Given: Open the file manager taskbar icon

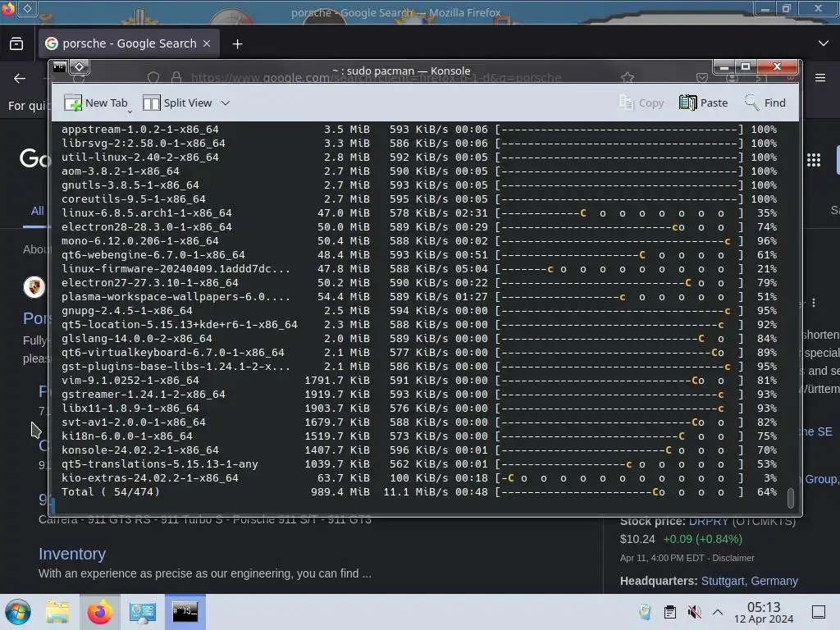Looking at the screenshot, I should (57, 612).
